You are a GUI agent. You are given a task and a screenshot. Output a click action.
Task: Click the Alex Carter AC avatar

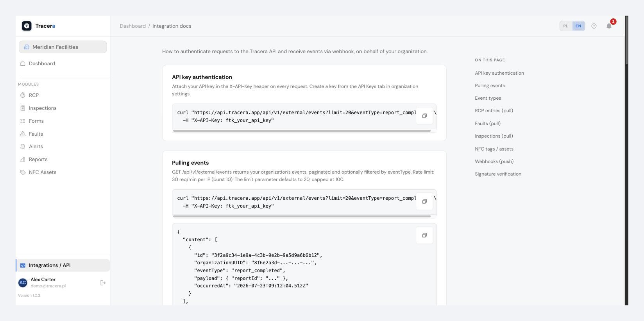[x=23, y=282]
